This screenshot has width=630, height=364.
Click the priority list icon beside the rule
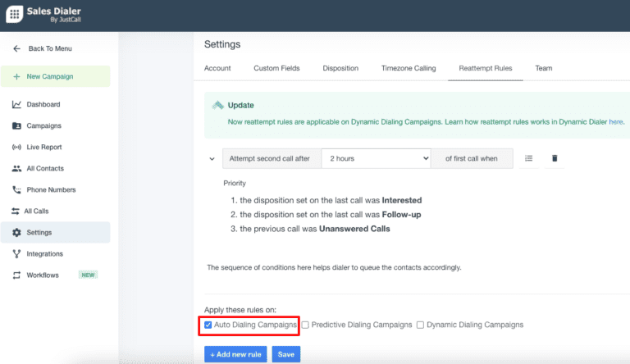[529, 158]
